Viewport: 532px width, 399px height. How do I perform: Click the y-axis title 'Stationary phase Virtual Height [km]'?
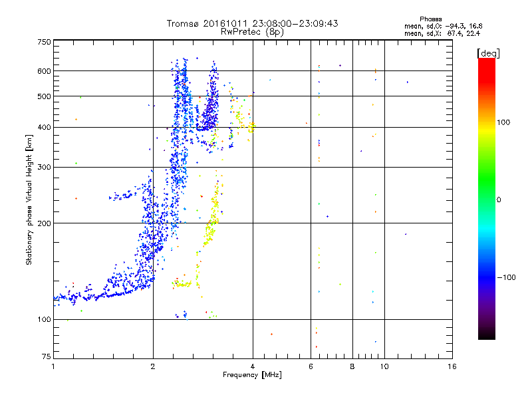[29, 200]
